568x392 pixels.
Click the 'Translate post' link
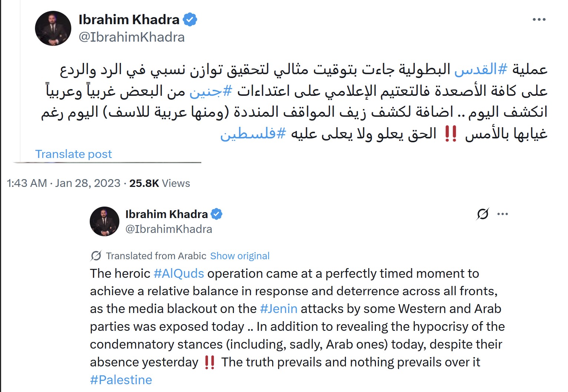click(73, 154)
